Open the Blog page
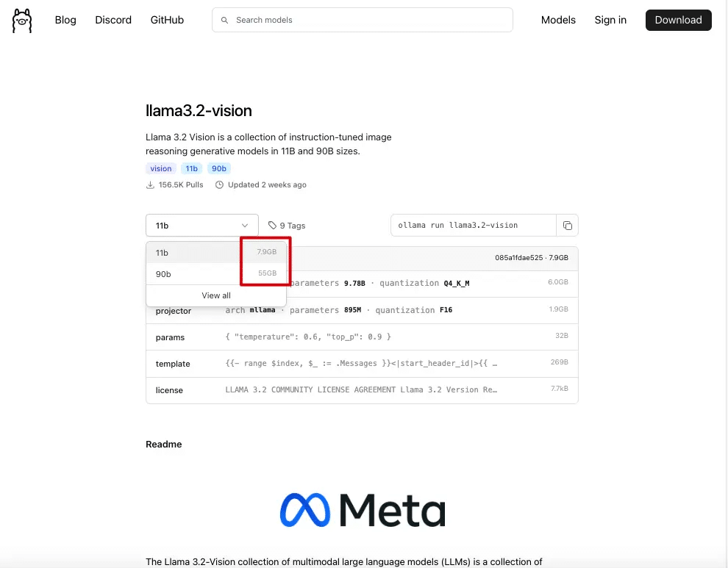This screenshot has width=728, height=568. pyautogui.click(x=65, y=20)
